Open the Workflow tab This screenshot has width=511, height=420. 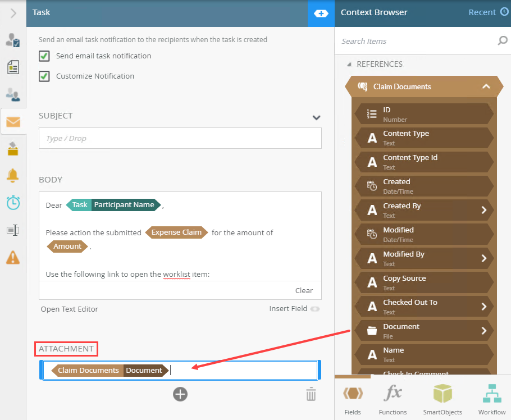[492, 399]
